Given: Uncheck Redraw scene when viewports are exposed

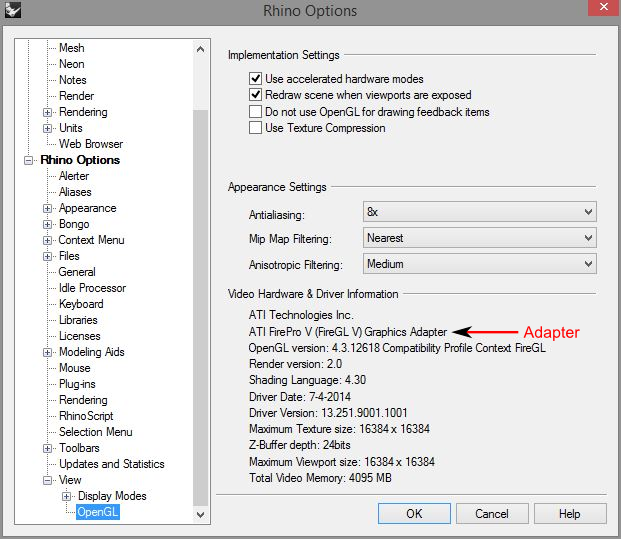Looking at the screenshot, I should [255, 95].
